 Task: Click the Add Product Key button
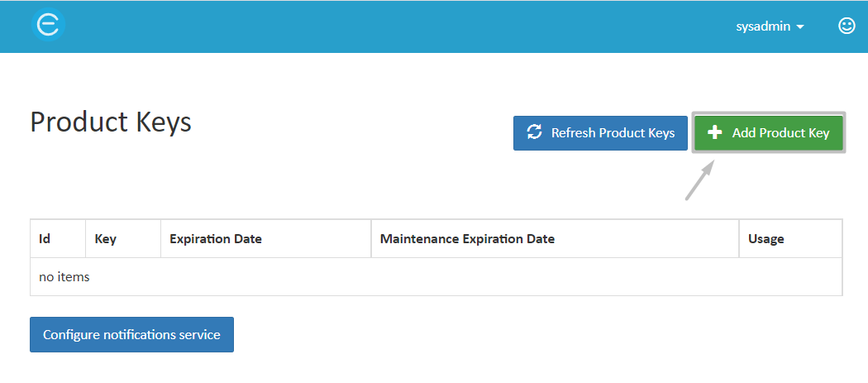point(769,133)
